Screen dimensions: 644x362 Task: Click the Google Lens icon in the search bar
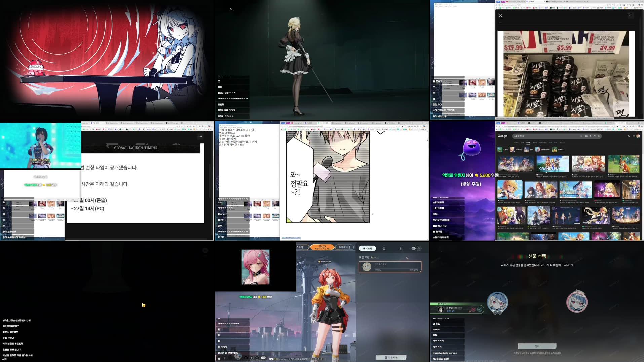[594, 136]
